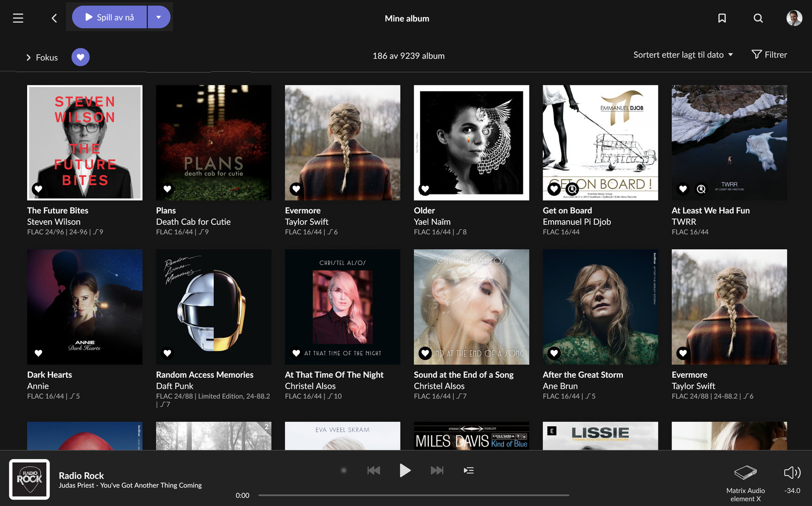Open artist TWRR

click(x=684, y=222)
